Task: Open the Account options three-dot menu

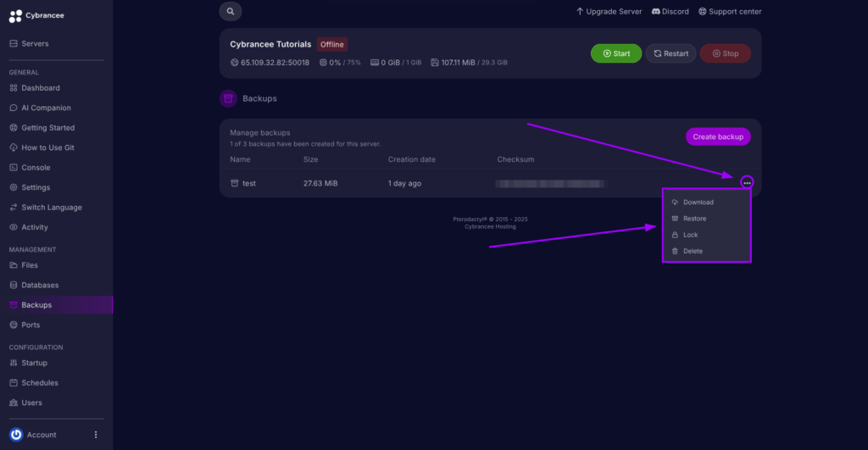Action: pyautogui.click(x=96, y=435)
